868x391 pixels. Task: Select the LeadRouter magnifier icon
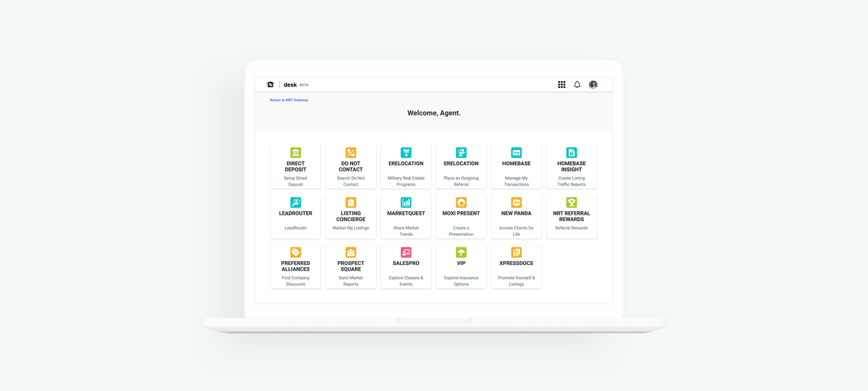[x=296, y=202]
